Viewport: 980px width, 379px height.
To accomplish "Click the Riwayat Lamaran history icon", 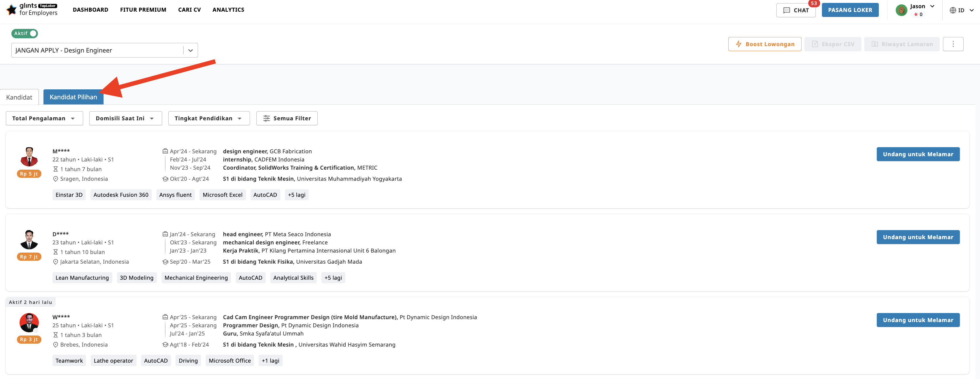I will pos(875,44).
